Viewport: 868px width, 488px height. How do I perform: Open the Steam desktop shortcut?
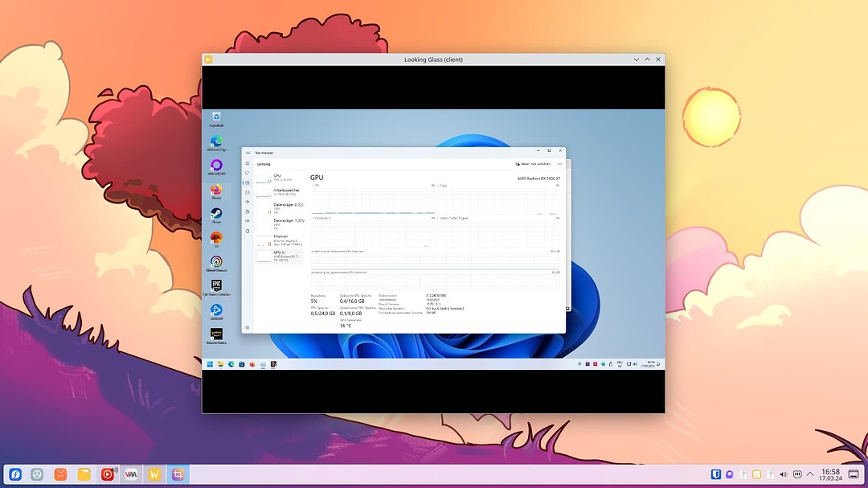tap(216, 214)
